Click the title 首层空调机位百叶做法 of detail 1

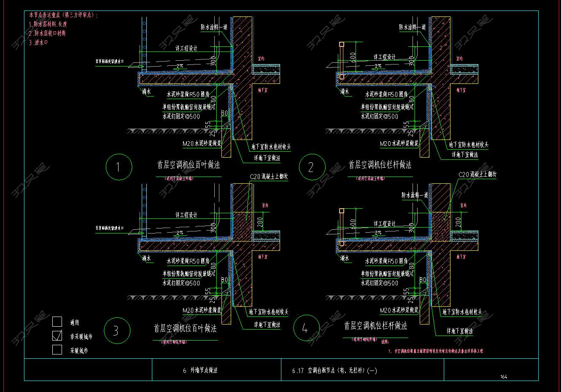pos(189,165)
